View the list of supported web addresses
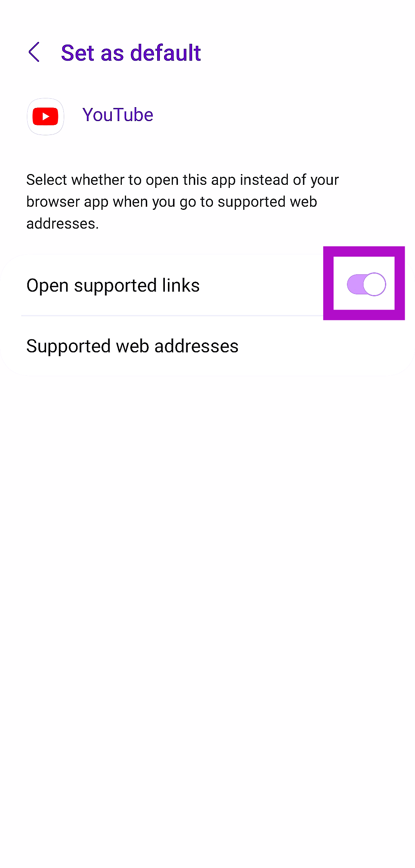The width and height of the screenshot is (415, 868). 207,346
